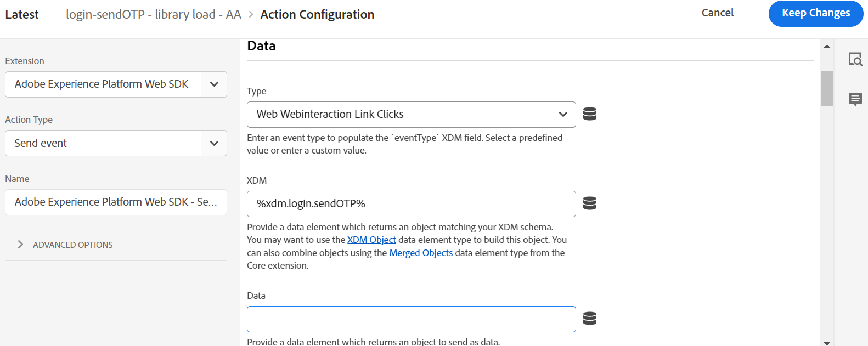Image resolution: width=868 pixels, height=346 pixels.
Task: Click the Cancel button
Action: pyautogui.click(x=717, y=13)
